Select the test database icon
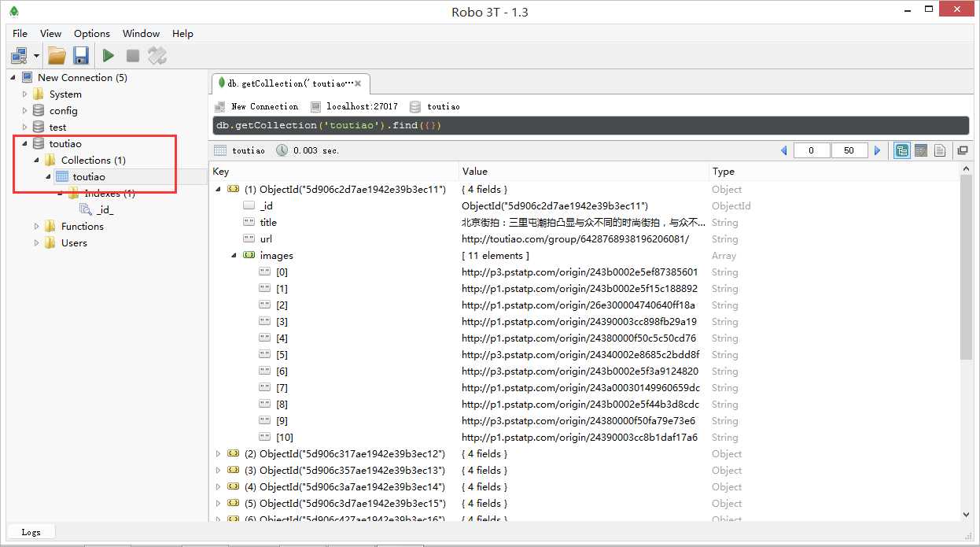 38,127
